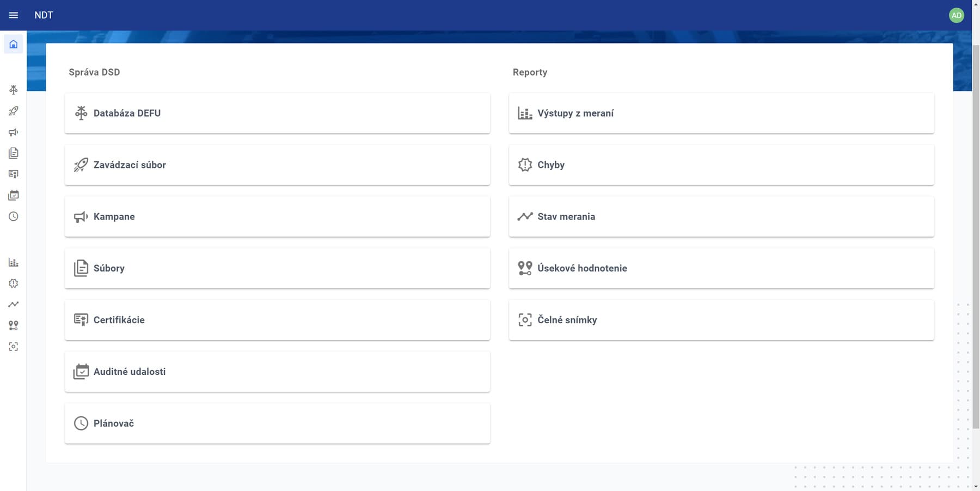Go to Zavádzací súbor card

point(278,165)
